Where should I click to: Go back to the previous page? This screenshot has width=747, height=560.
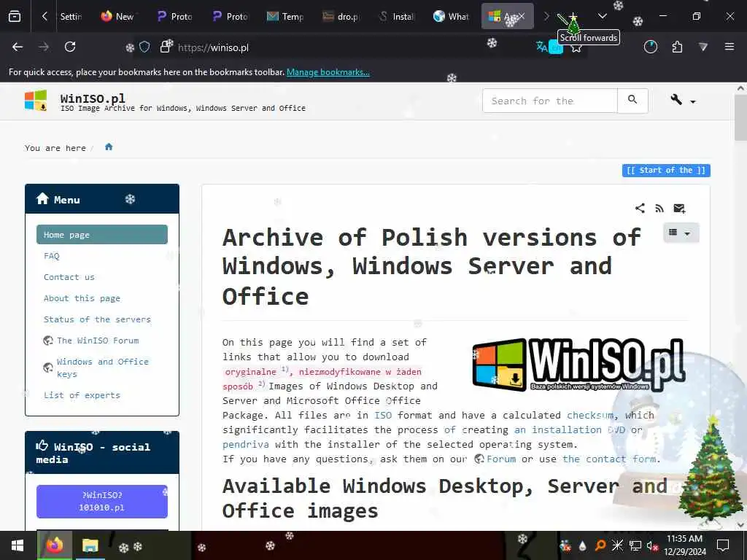tap(18, 47)
